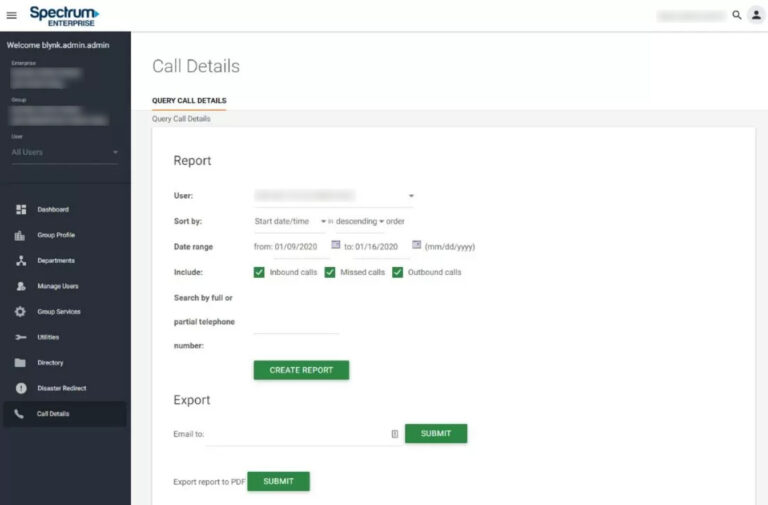Click Submit for Export report to PDF
Viewport: 768px width, 505px height.
278,481
